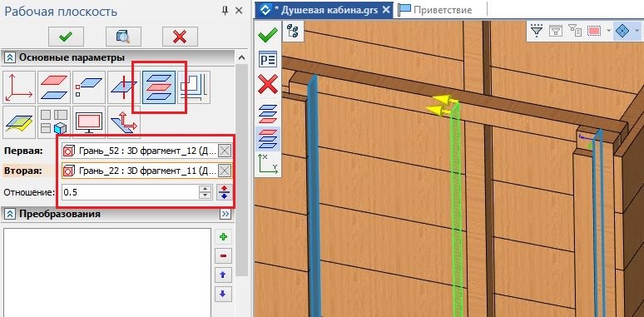Cancel with the red X panel button
Viewport: 644px width, 317px height.
coord(180,37)
